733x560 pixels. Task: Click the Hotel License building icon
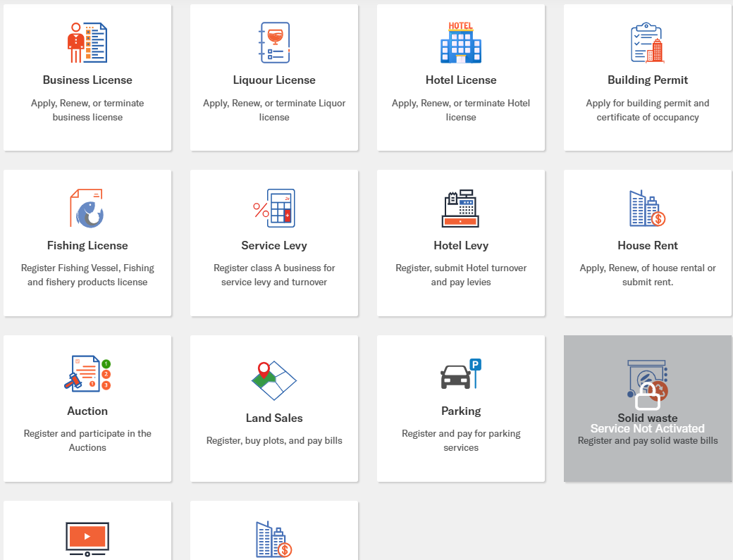point(461,42)
